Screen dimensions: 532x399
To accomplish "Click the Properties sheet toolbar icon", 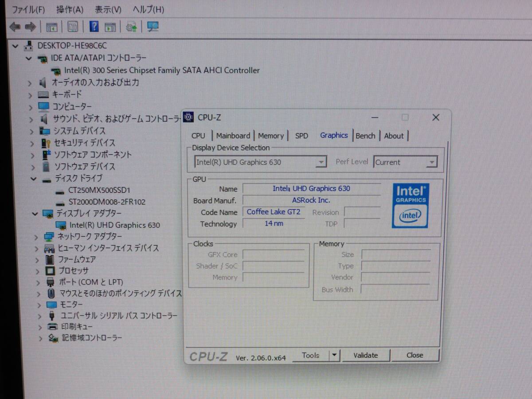I will (x=73, y=27).
